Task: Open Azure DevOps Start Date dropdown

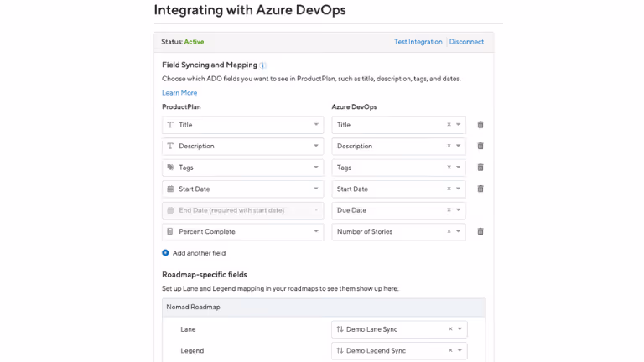Action: pos(459,189)
